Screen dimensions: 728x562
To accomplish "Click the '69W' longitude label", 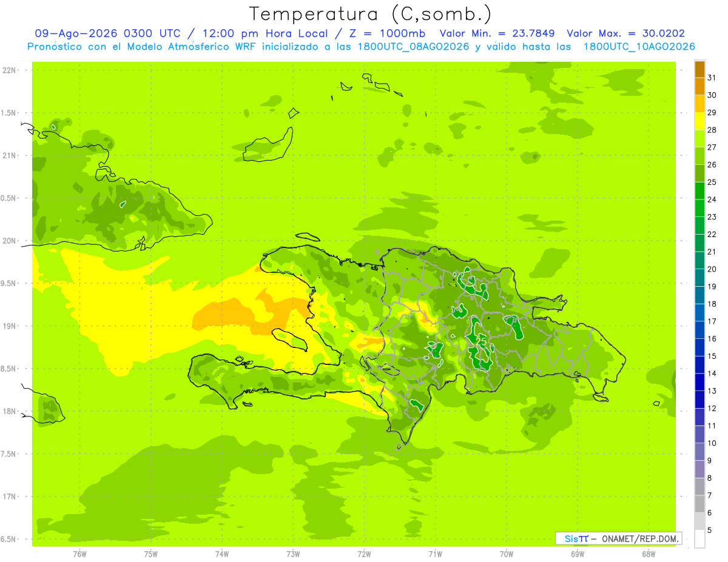I will tap(578, 554).
